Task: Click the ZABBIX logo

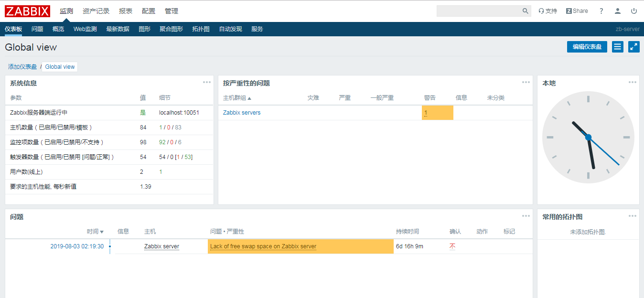Action: (x=28, y=11)
